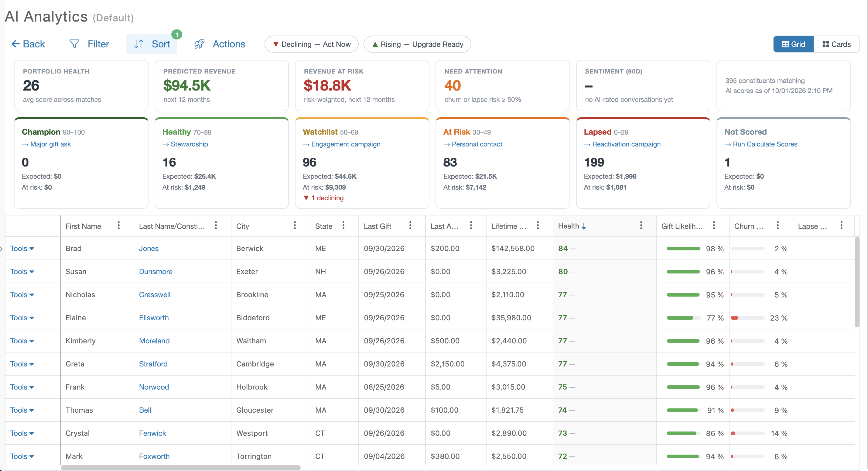Follow the Engagement campaign link
Image resolution: width=868 pixels, height=471 pixels.
pyautogui.click(x=342, y=144)
